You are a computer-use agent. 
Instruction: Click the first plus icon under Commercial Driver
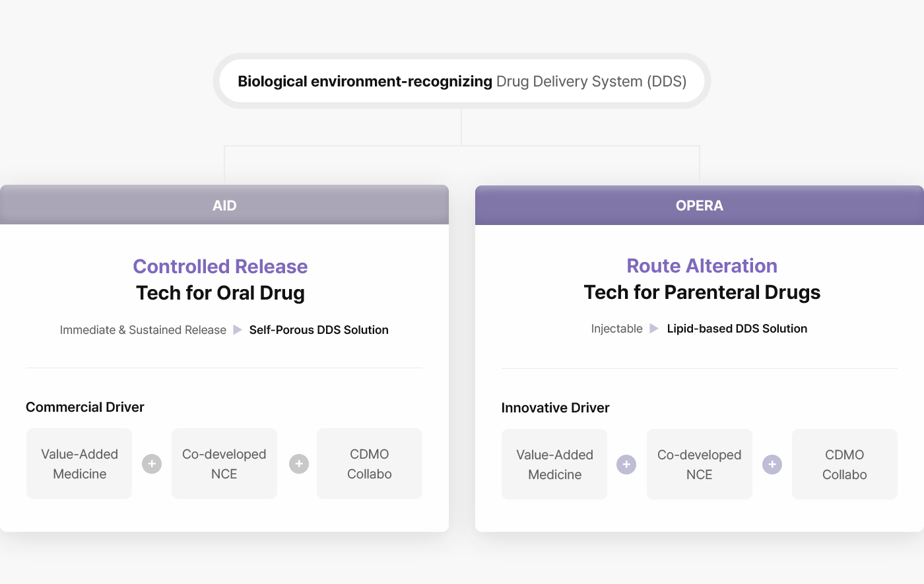[152, 464]
